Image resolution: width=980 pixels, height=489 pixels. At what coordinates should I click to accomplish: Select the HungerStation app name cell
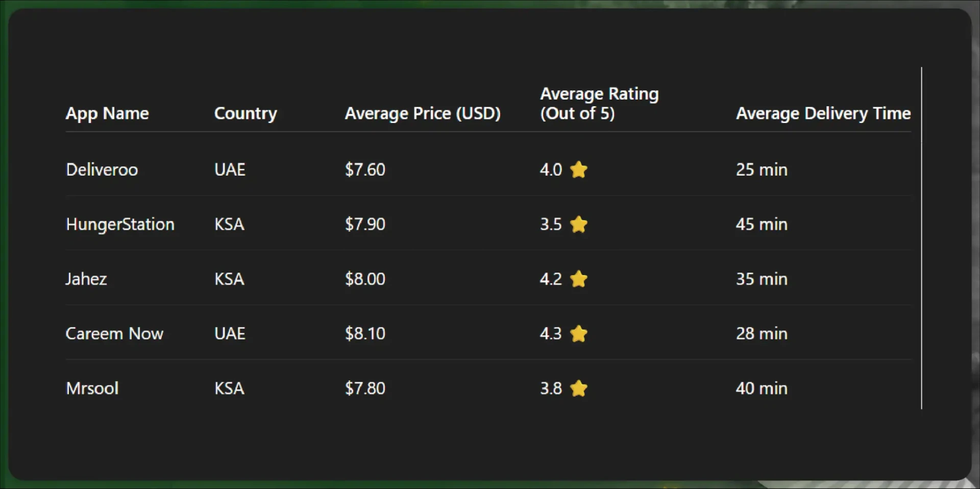click(x=120, y=224)
